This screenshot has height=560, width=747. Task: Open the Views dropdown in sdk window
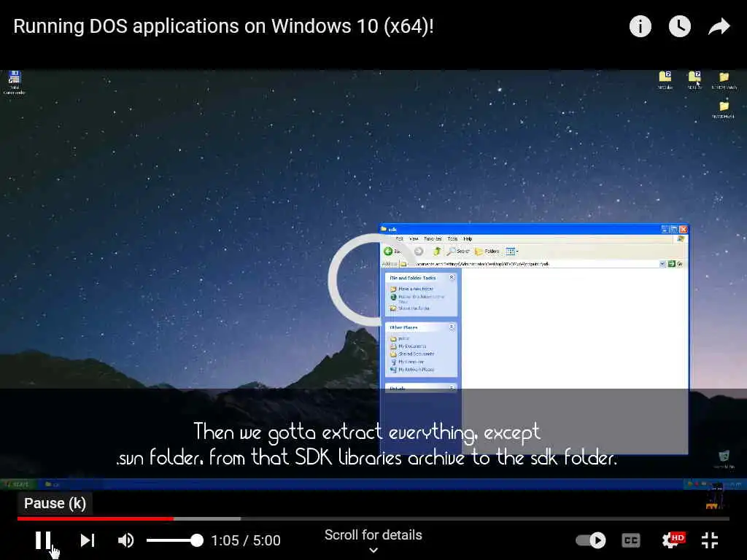coord(512,251)
